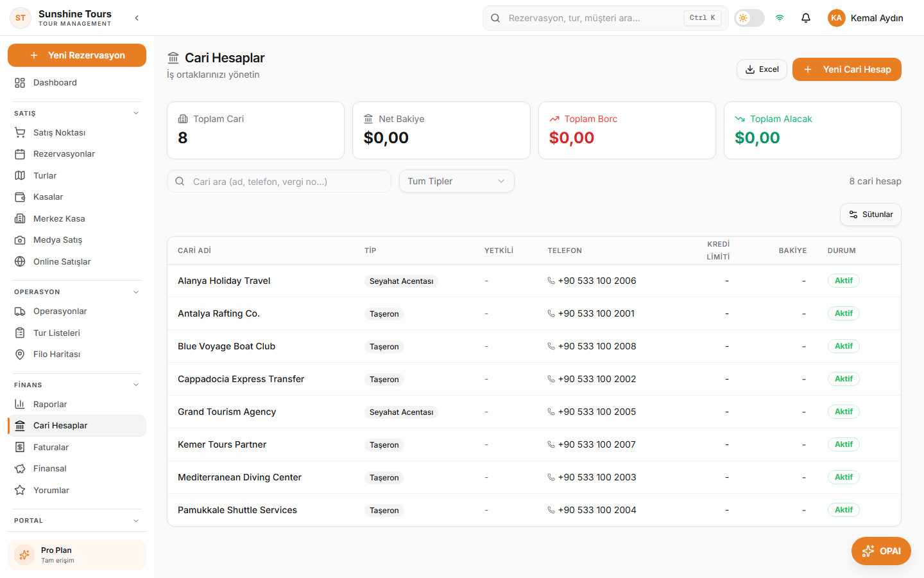Click the Filo Haritası map pin icon
Viewport: 924px width, 578px height.
point(20,355)
